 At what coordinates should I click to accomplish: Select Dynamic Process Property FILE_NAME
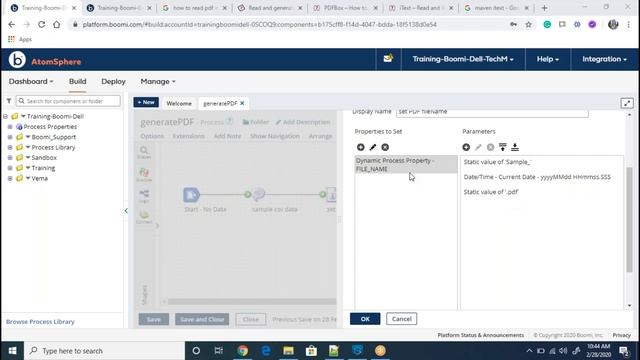pyautogui.click(x=406, y=164)
